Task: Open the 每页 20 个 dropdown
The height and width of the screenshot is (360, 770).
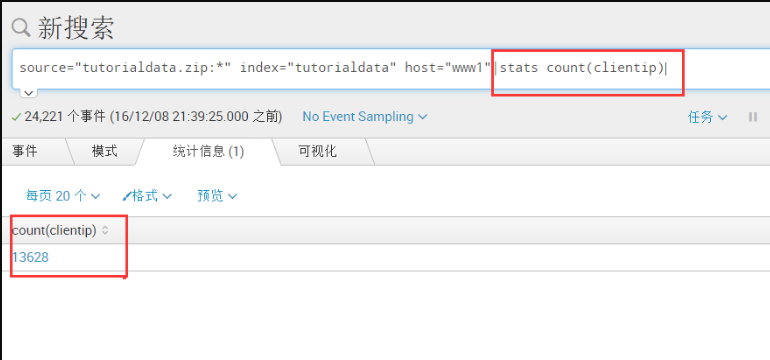Action: pyautogui.click(x=63, y=196)
